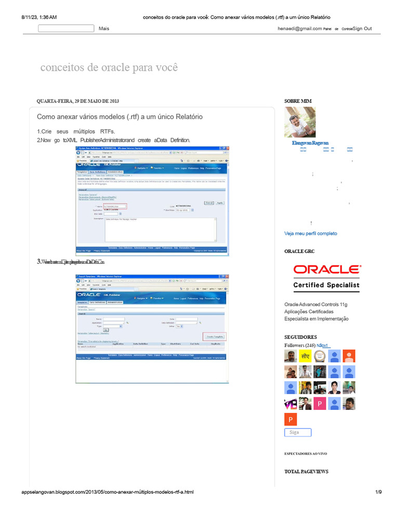This screenshot has width=399, height=532.
Task: Click the text Especialista em Implementação
Action: (316, 318)
